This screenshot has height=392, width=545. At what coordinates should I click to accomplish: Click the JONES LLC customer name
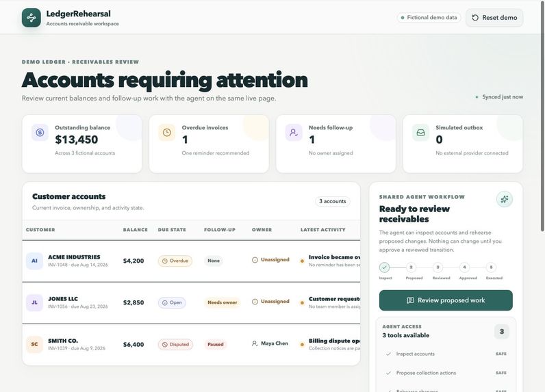coord(63,299)
